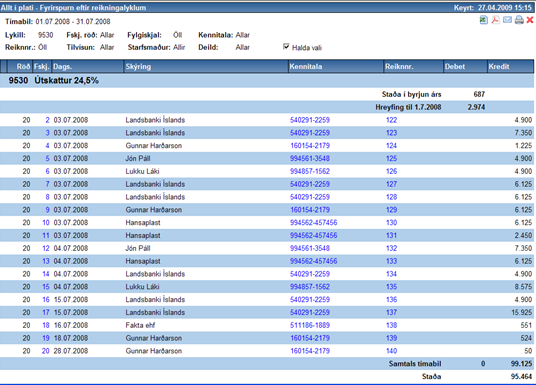Open voucher number 2 link
This screenshot has width=536, height=385.
tap(47, 120)
